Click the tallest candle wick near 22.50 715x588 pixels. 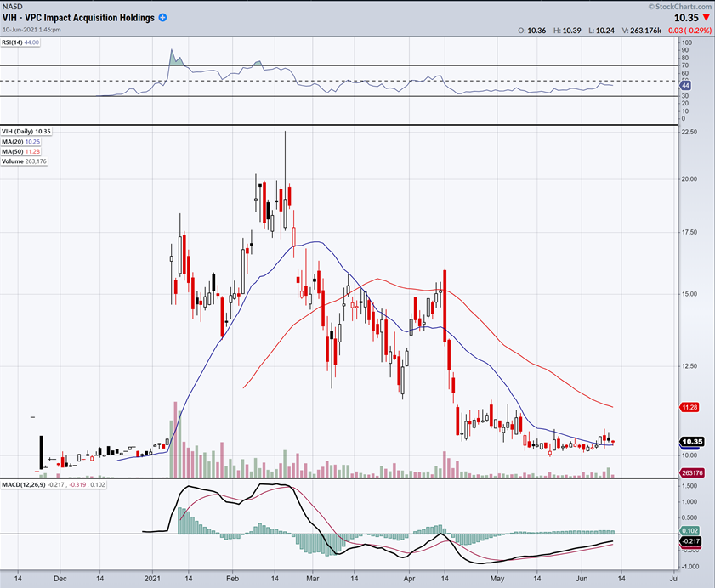click(285, 149)
